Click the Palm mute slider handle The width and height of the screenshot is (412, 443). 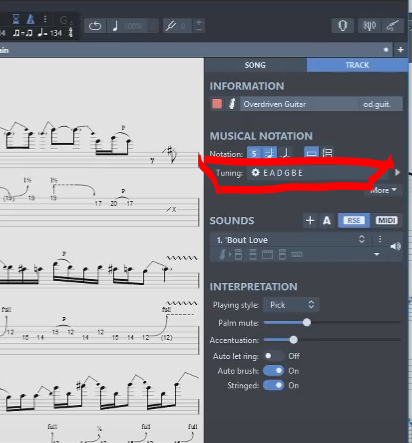(x=307, y=322)
